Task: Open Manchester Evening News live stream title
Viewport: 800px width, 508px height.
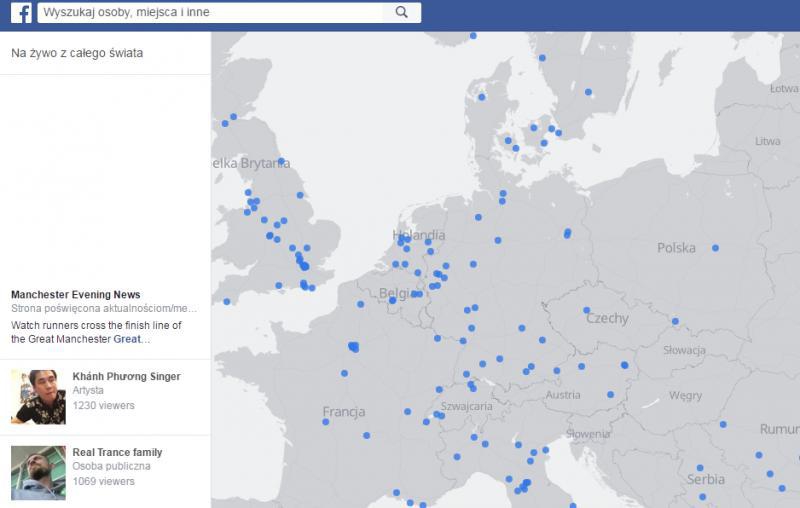Action: [75, 295]
